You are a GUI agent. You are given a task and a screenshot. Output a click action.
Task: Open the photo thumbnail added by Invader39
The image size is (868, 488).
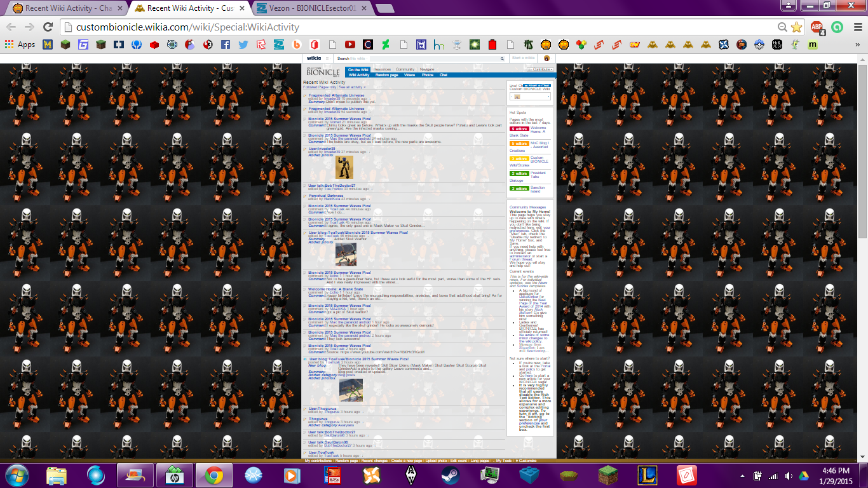click(x=344, y=168)
